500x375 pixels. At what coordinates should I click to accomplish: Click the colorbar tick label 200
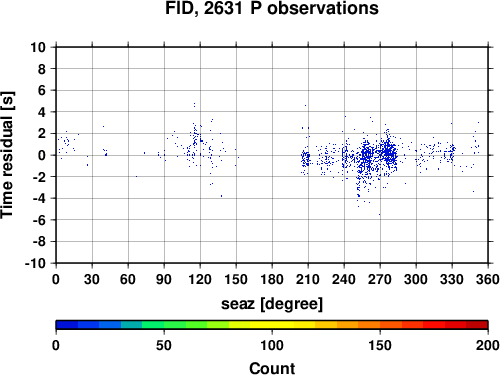pos(488,345)
